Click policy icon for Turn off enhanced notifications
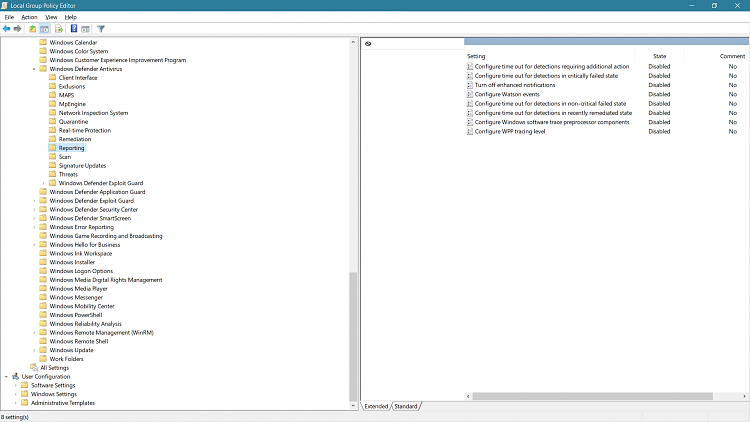The width and height of the screenshot is (750, 422). (470, 85)
